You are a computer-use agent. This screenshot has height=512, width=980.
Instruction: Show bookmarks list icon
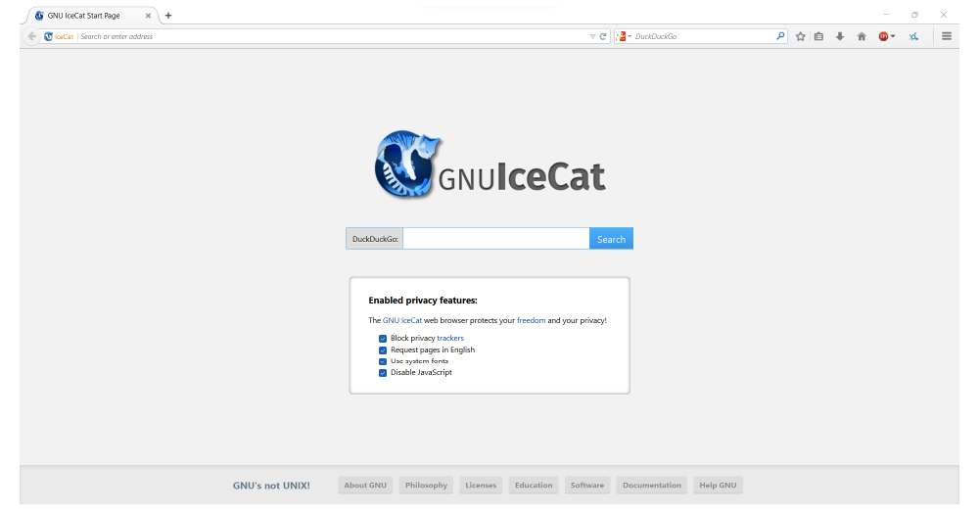818,36
